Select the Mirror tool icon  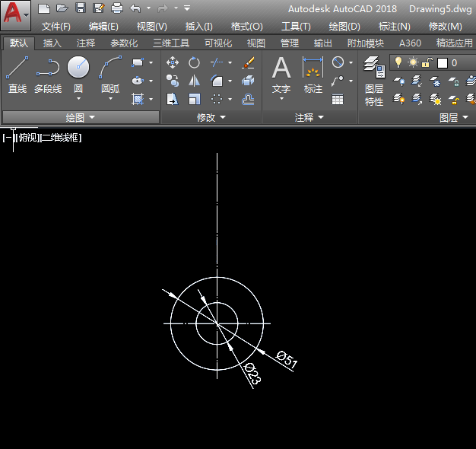(x=195, y=81)
